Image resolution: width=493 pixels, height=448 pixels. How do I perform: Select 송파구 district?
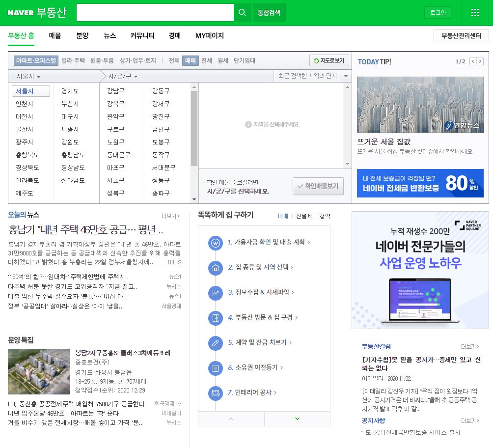click(x=161, y=193)
